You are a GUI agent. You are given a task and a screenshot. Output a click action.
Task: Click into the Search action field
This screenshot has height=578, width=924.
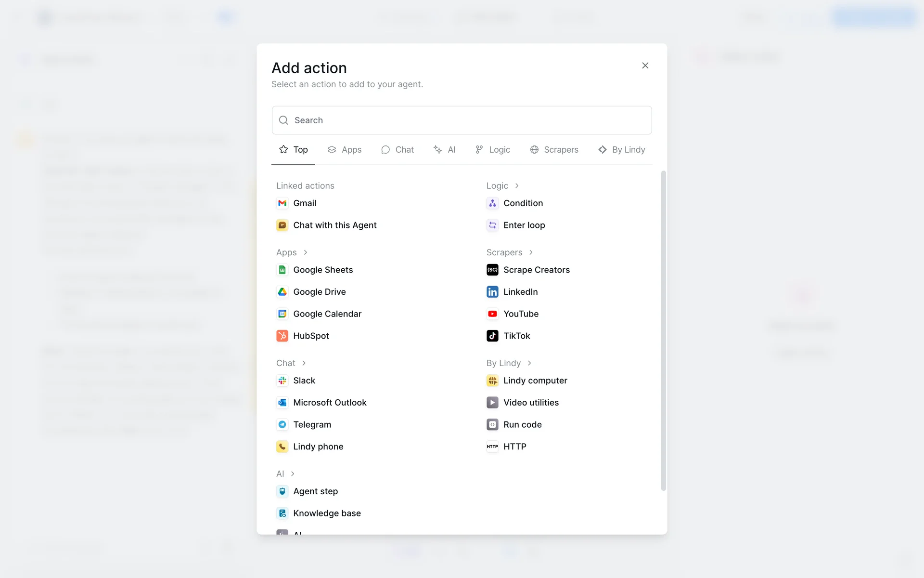(x=462, y=120)
